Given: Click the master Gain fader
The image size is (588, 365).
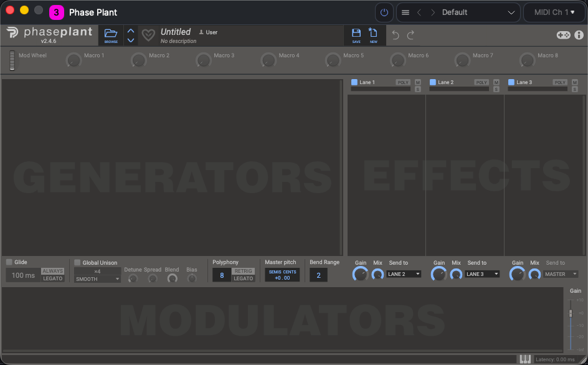Looking at the screenshot, I should point(571,313).
